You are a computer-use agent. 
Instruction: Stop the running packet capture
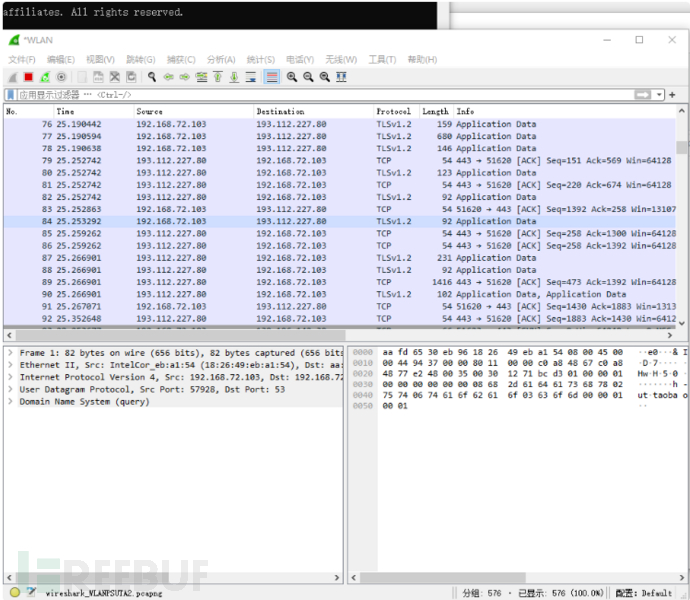29,77
